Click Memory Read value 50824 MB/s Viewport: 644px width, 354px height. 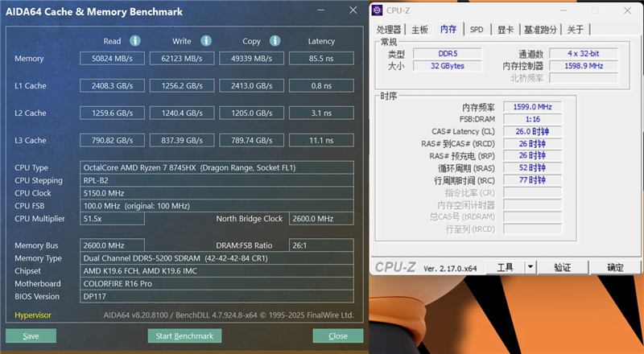(112, 58)
